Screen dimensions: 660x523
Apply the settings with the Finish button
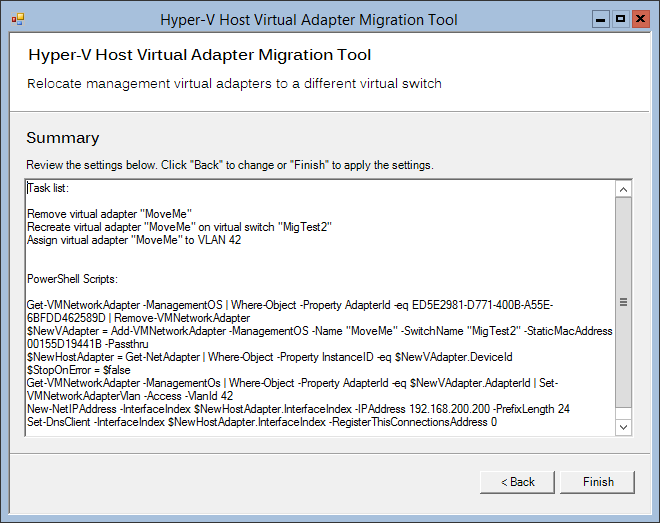point(598,482)
